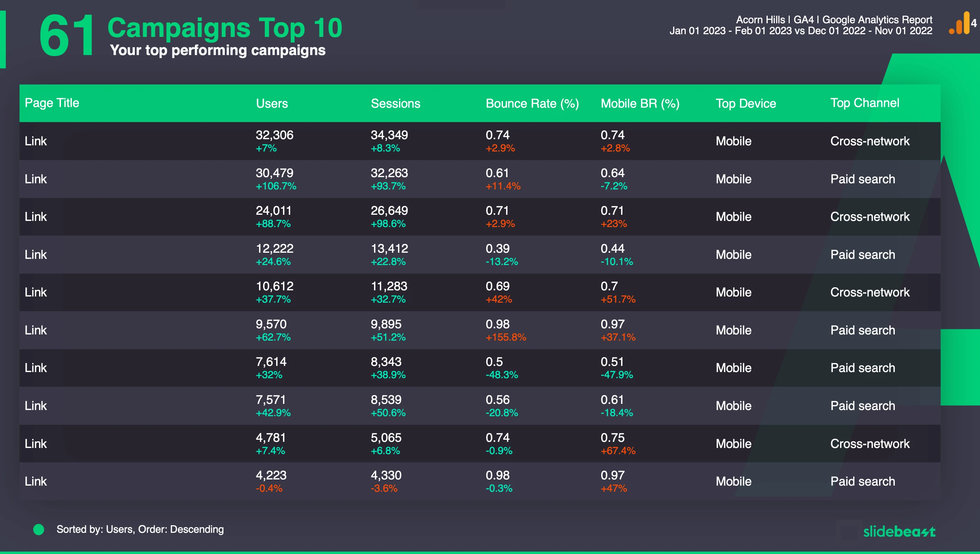Click the Top Channel column header
Screen dimensions: 980x554
click(865, 103)
